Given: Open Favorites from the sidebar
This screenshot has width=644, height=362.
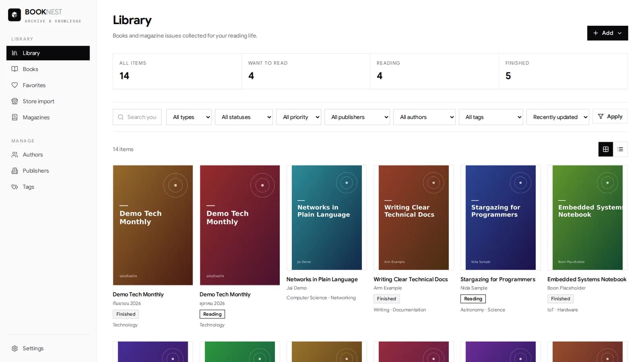Looking at the screenshot, I should tap(48, 85).
